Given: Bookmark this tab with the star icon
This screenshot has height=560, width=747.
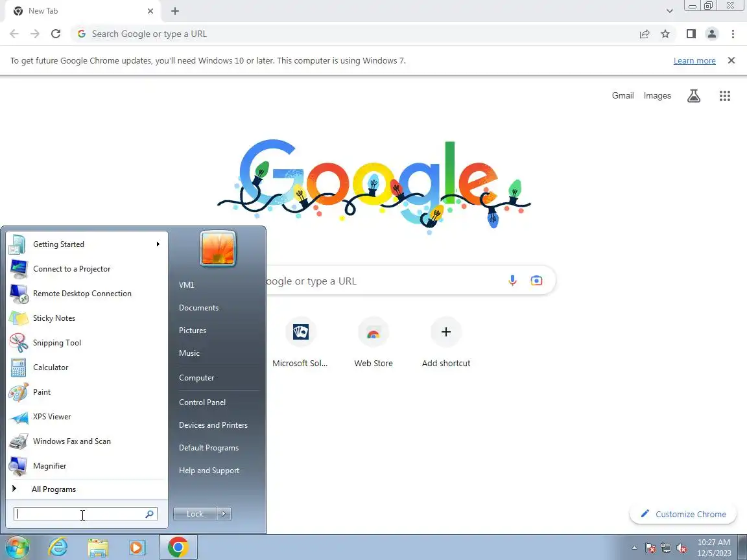Looking at the screenshot, I should click(x=665, y=34).
